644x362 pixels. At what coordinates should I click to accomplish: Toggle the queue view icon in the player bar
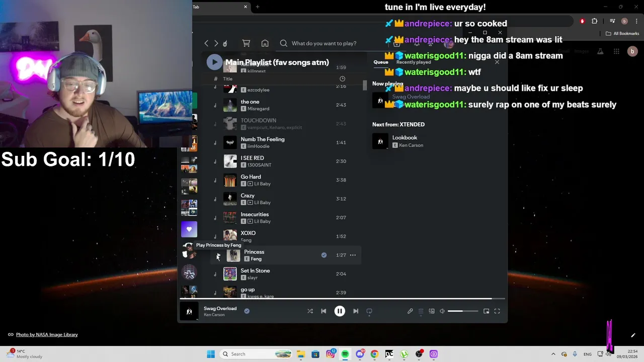pos(421,311)
